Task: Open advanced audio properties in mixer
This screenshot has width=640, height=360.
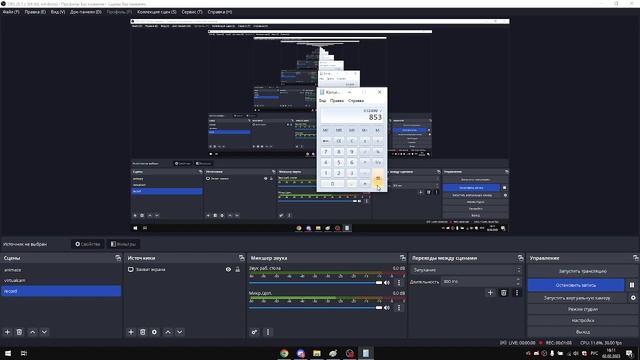Action: pyautogui.click(x=254, y=332)
